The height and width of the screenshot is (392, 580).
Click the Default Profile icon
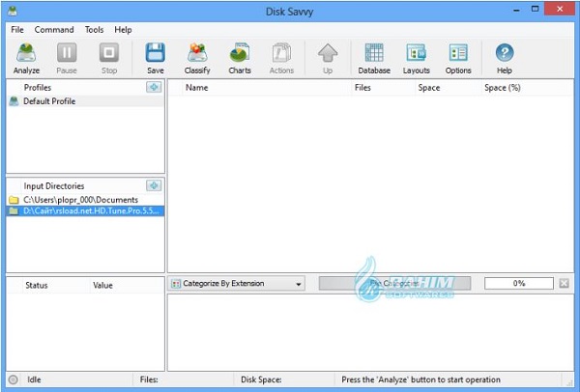14,100
